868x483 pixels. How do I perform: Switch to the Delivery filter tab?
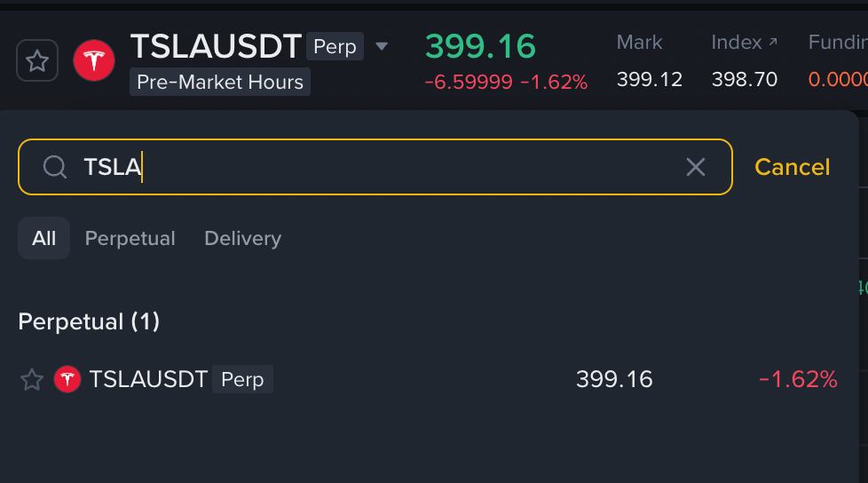pos(242,238)
